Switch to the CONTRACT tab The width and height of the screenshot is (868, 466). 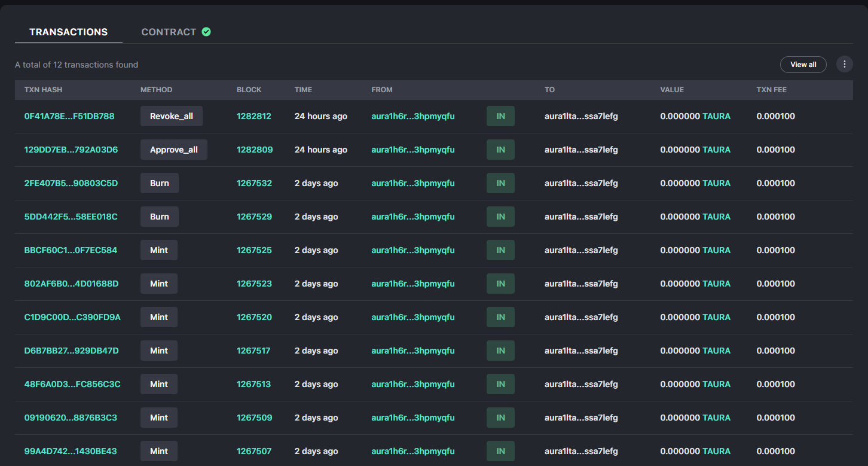coord(169,32)
